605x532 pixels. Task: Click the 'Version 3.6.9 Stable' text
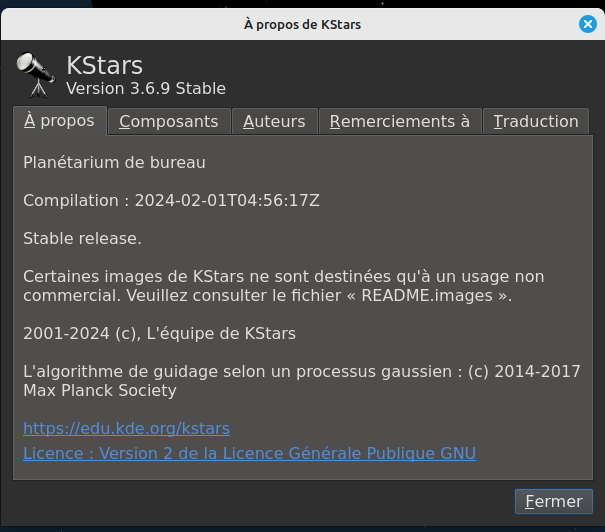click(146, 89)
